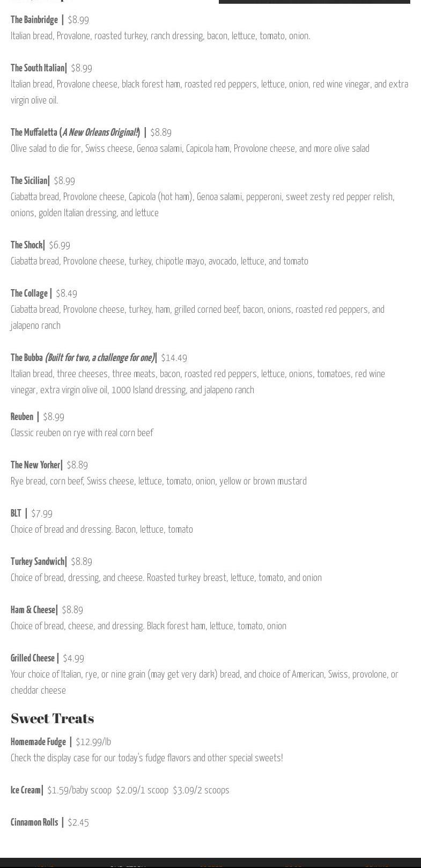421x868 pixels.
Task: Click The New Yorker sandwich name
Action: click(35, 465)
